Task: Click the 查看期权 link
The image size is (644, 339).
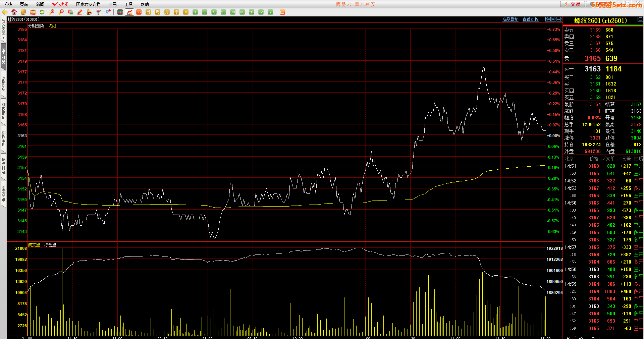Action: [530, 19]
